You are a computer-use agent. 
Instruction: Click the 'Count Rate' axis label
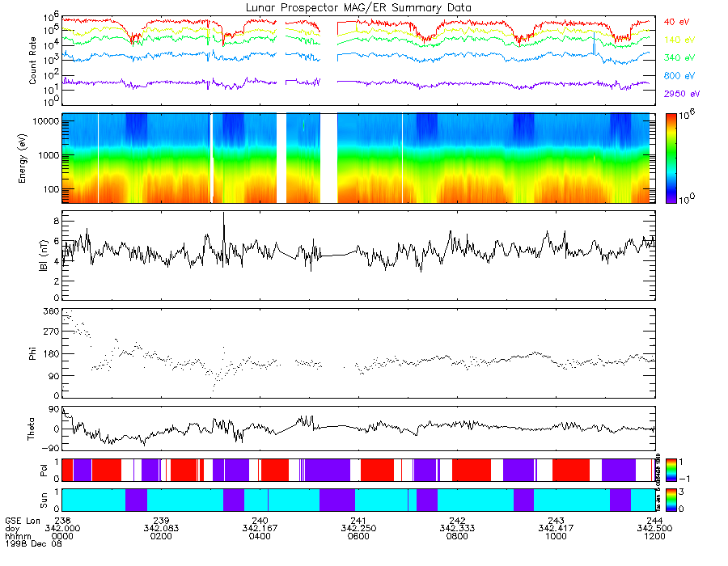click(x=32, y=61)
